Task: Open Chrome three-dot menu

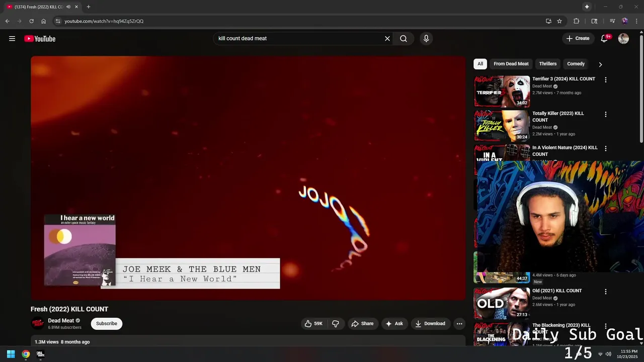Action: click(x=636, y=21)
